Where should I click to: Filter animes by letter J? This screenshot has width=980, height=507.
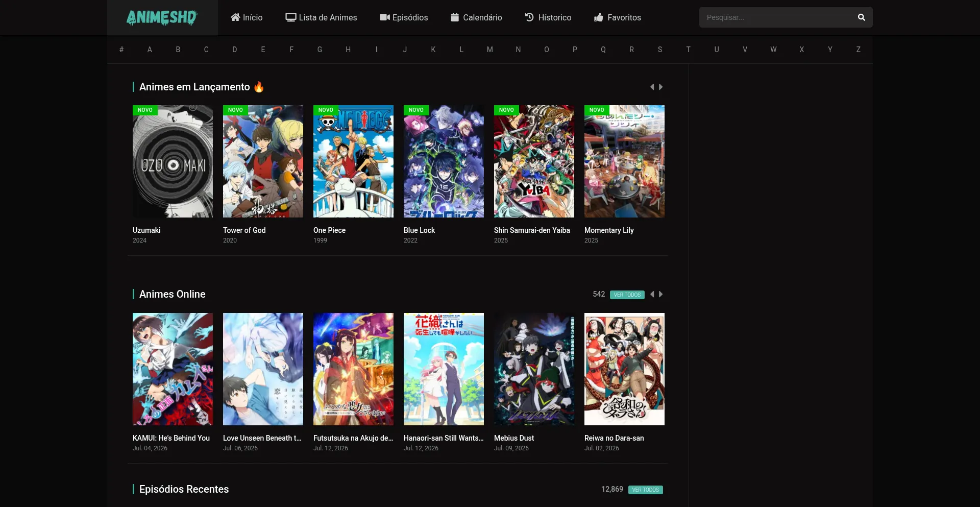point(405,50)
